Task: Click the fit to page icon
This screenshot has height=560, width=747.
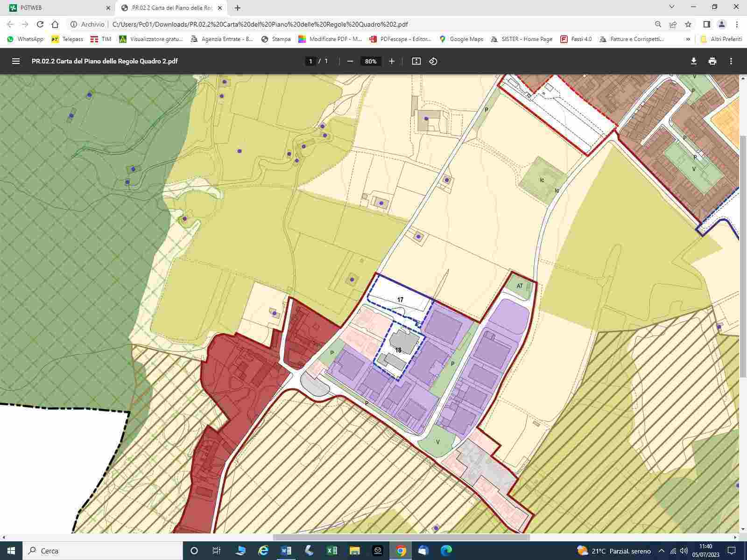Action: 416,61
